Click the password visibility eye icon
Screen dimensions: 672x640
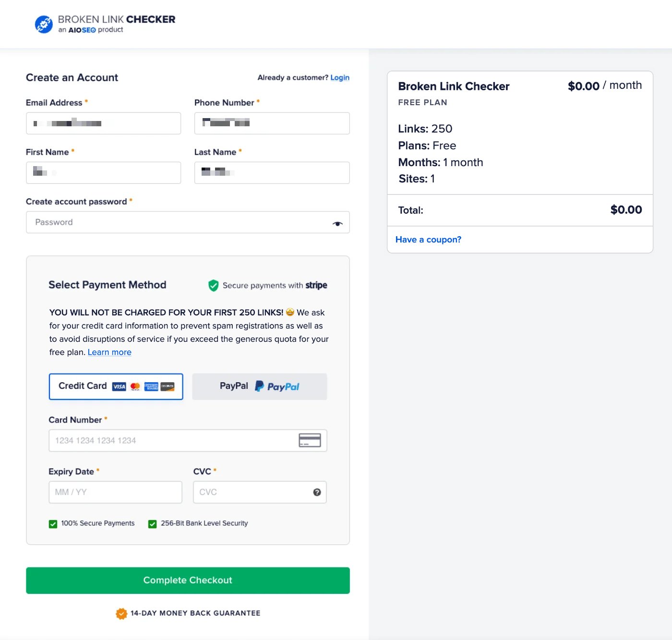(337, 222)
